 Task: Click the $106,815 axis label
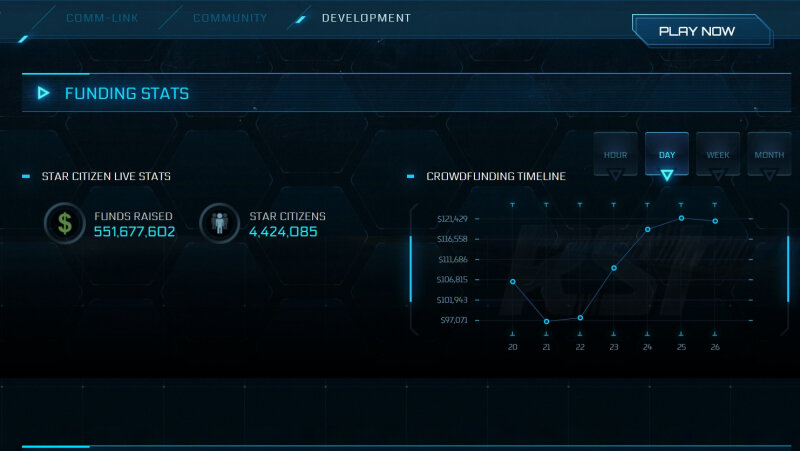pos(452,280)
